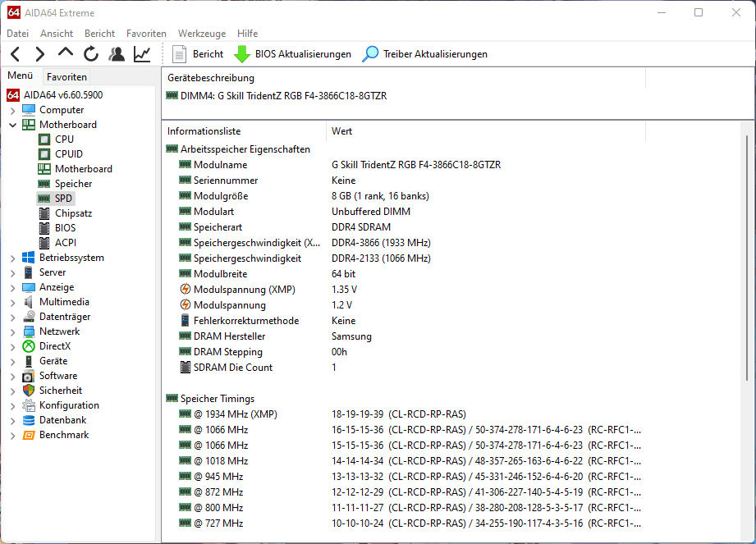Expand the Computer tree node
The width and height of the screenshot is (756, 544).
(x=12, y=110)
